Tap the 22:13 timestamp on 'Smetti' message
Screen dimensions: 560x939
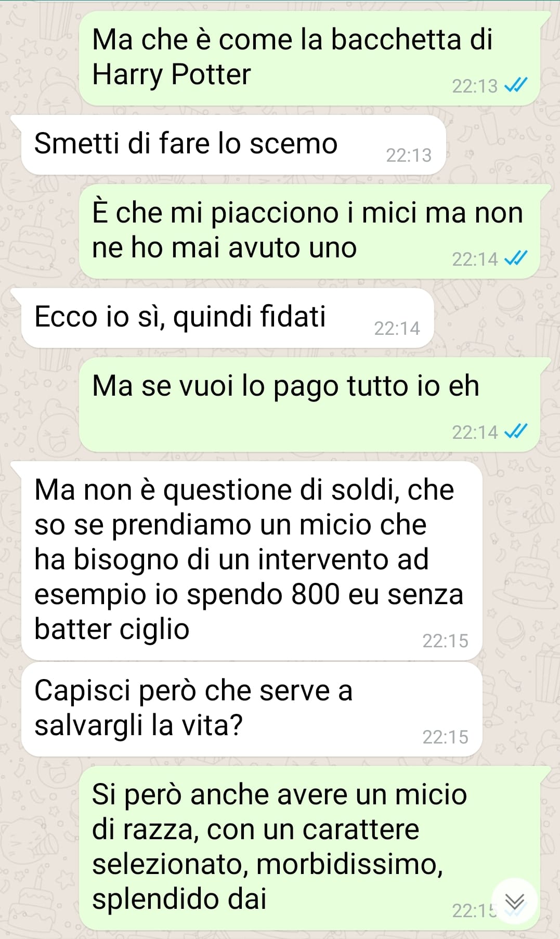(x=409, y=155)
